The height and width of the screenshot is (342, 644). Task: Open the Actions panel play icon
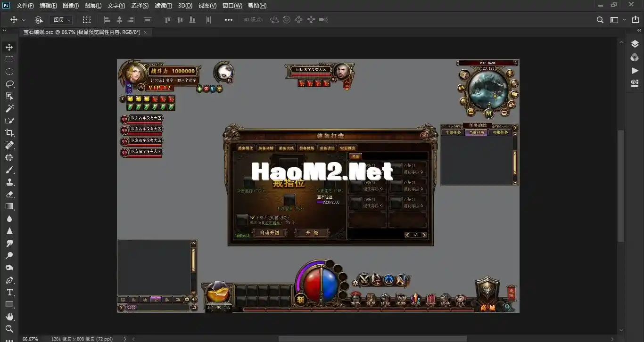tap(635, 70)
